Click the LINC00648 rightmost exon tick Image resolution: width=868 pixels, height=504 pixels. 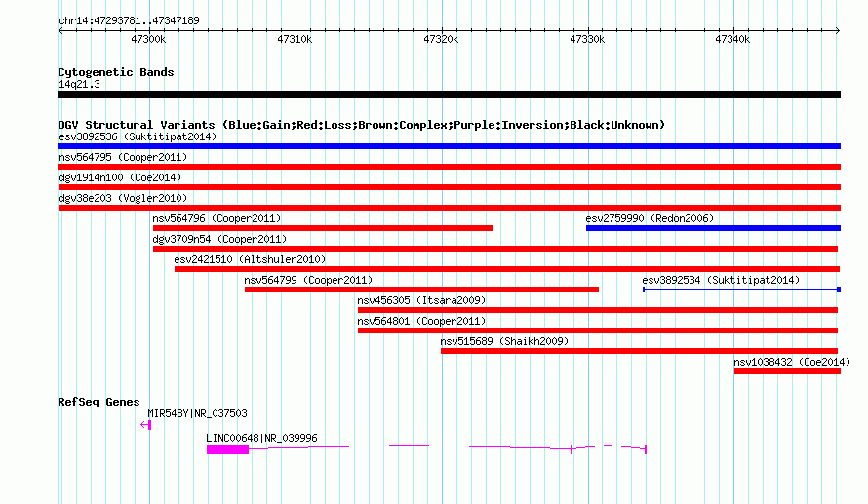coord(646,449)
